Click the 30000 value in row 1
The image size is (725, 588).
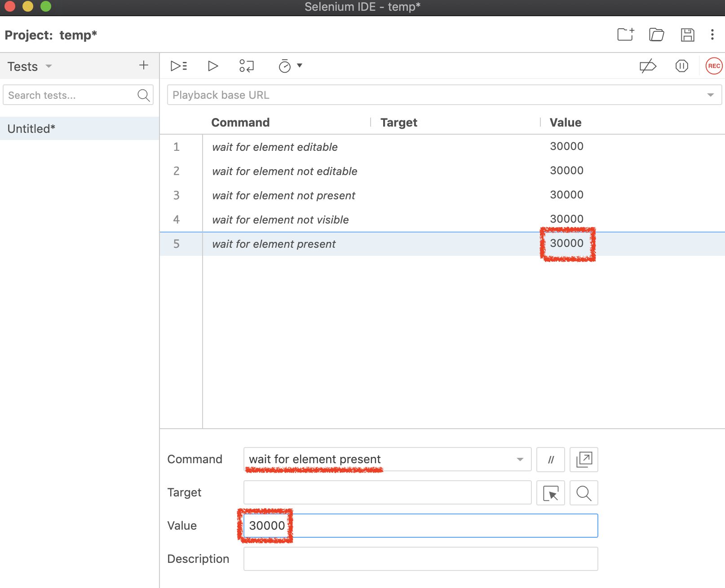tap(567, 146)
